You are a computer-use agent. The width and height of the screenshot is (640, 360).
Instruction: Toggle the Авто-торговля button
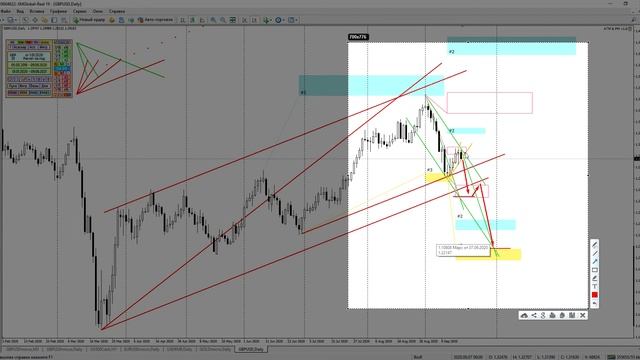point(155,20)
